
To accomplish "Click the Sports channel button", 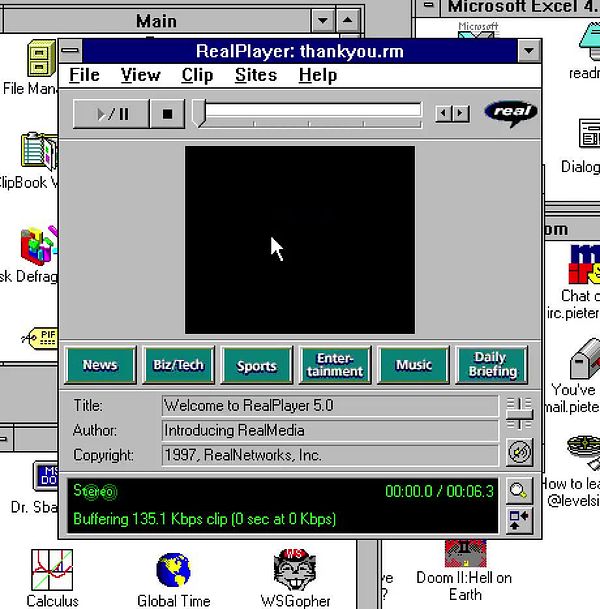I will click(x=256, y=365).
